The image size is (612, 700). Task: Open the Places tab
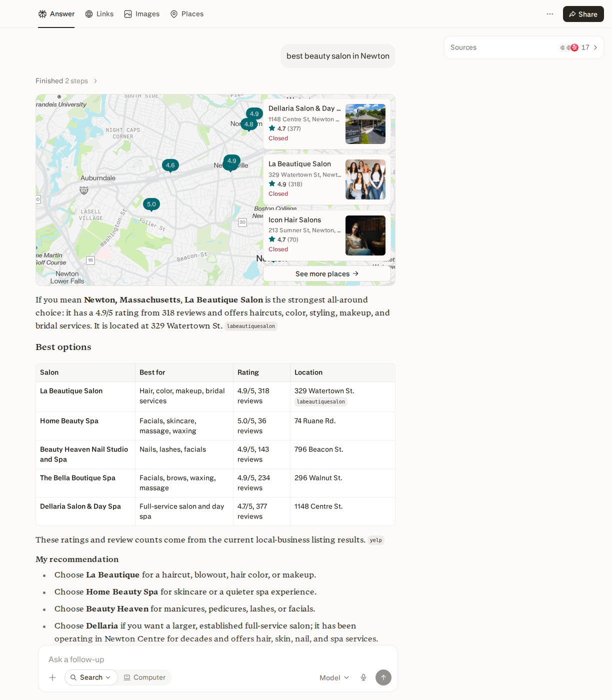pyautogui.click(x=187, y=14)
